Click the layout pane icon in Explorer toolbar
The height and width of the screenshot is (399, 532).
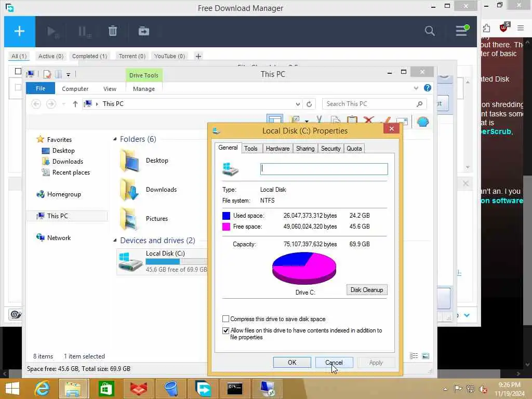point(275,119)
